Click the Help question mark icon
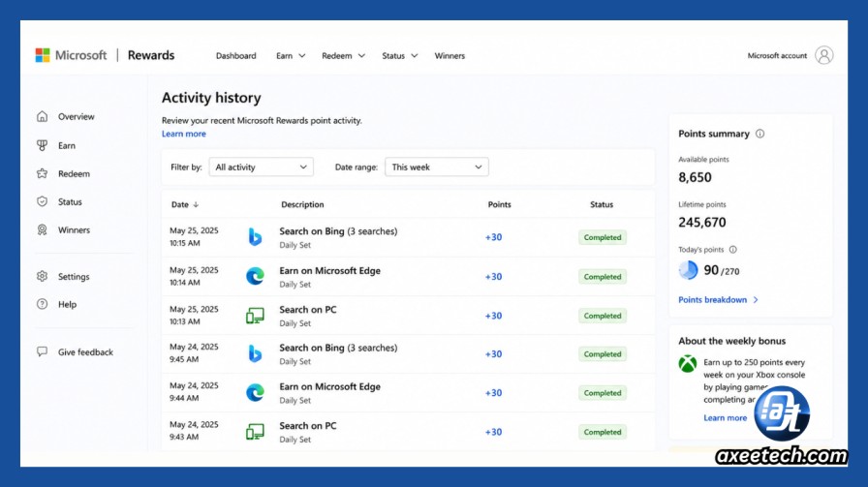 click(42, 304)
